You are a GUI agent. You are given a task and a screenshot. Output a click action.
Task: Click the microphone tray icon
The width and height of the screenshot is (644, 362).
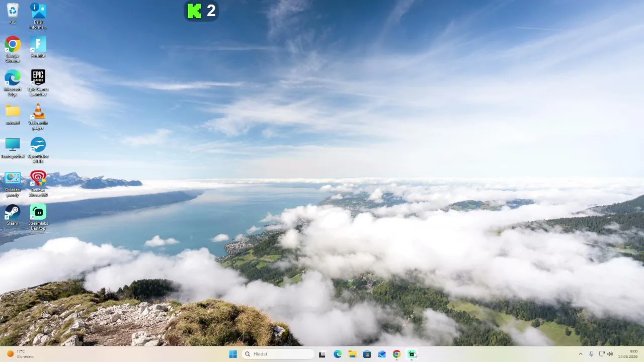pos(591,354)
